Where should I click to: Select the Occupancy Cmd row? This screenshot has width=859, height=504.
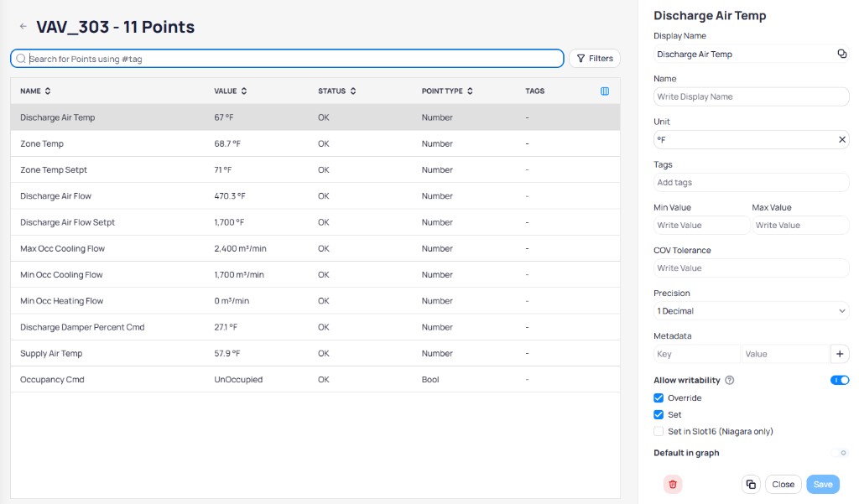(315, 380)
